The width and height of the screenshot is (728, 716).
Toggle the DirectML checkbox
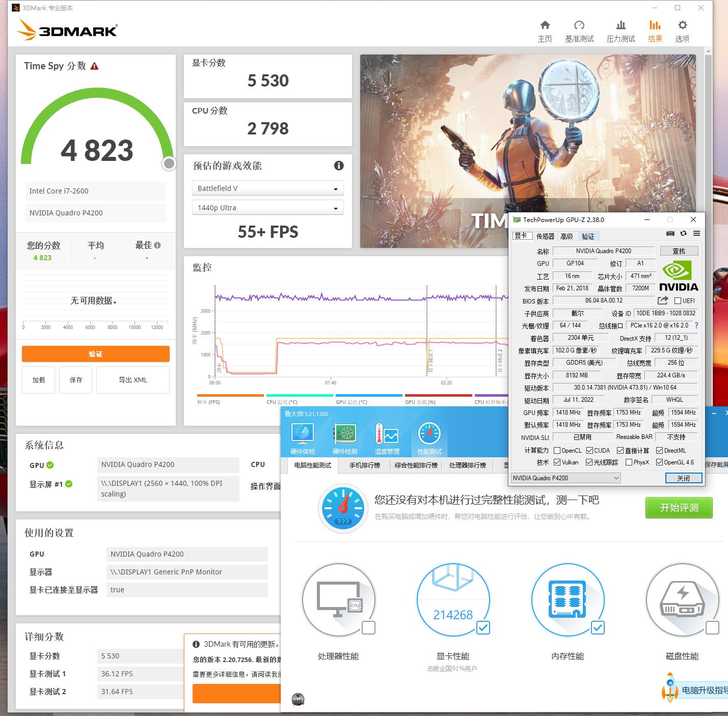(659, 450)
